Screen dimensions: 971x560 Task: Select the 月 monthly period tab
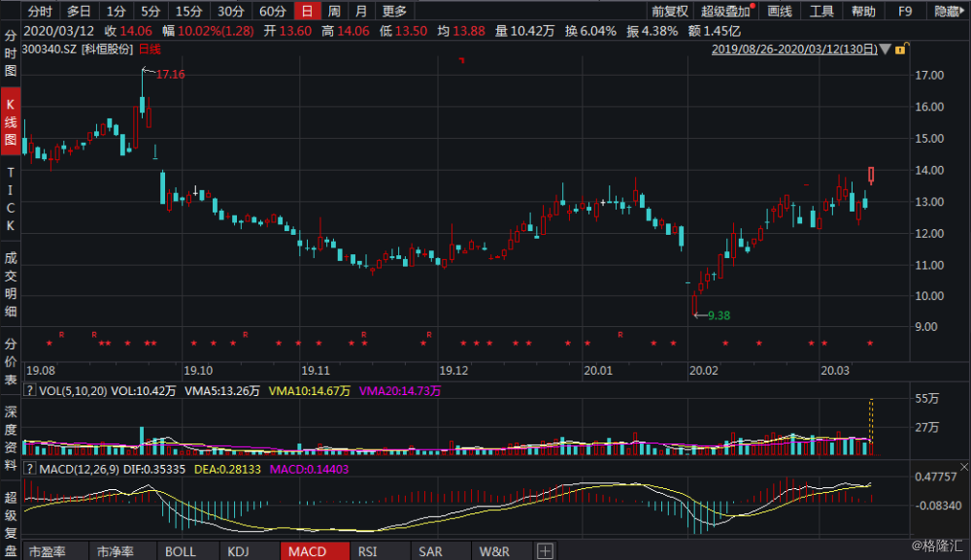361,11
